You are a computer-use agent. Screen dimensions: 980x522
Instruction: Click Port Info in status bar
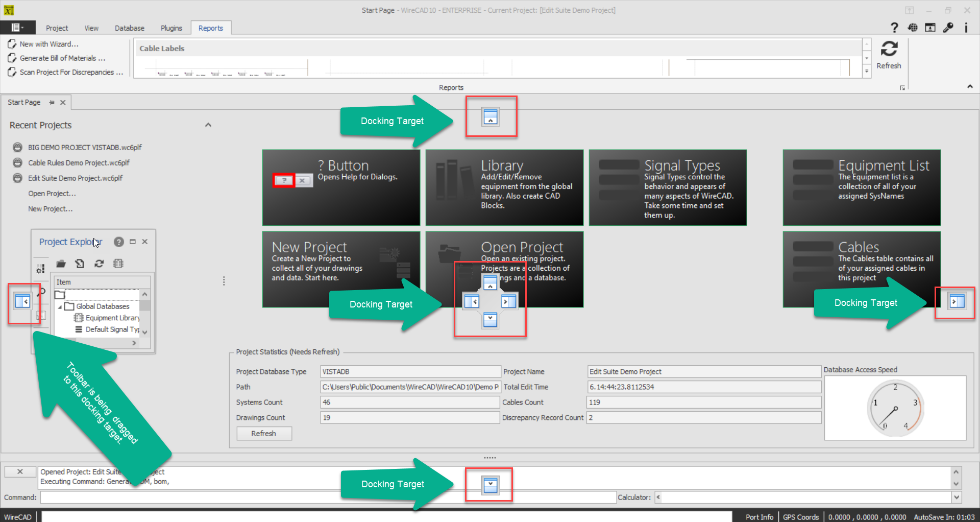[759, 516]
